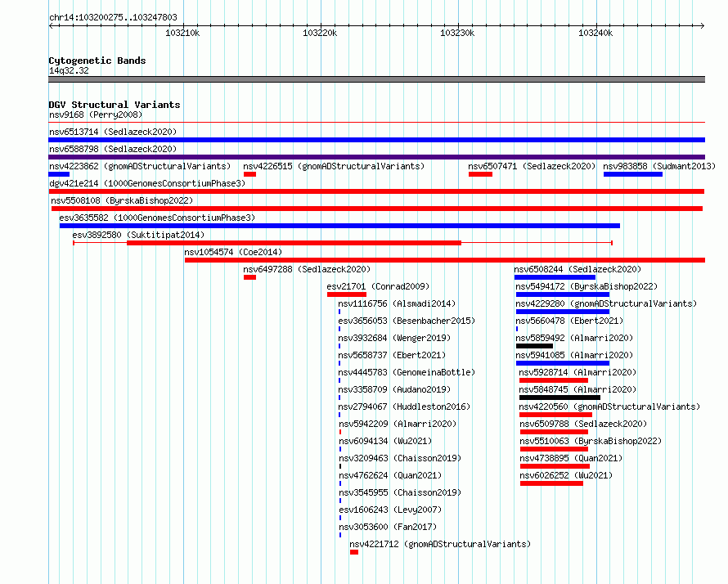Viewport: 728px width, 584px height.
Task: Select the red nsv1054574 variant bar
Action: click(445, 260)
